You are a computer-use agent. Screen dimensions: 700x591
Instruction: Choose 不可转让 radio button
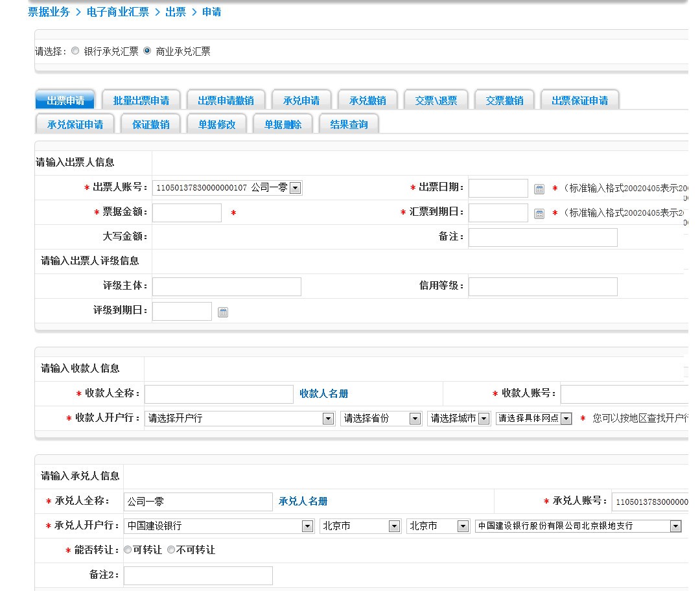coord(171,550)
